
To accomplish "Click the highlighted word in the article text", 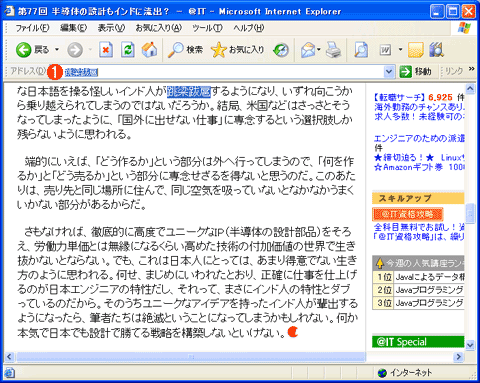I will tap(189, 91).
